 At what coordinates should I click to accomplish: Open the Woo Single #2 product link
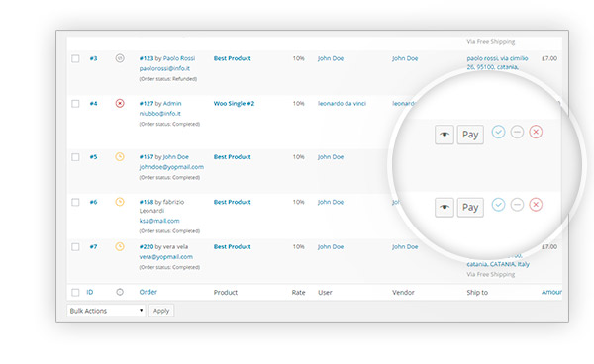tap(234, 103)
